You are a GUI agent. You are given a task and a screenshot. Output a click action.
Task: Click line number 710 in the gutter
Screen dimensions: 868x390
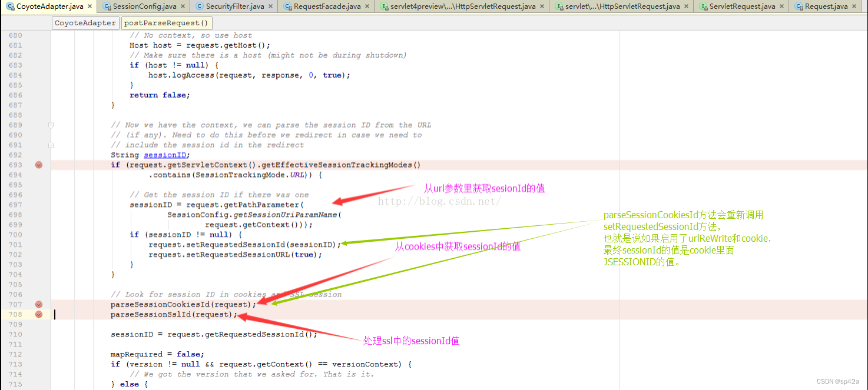[15, 334]
